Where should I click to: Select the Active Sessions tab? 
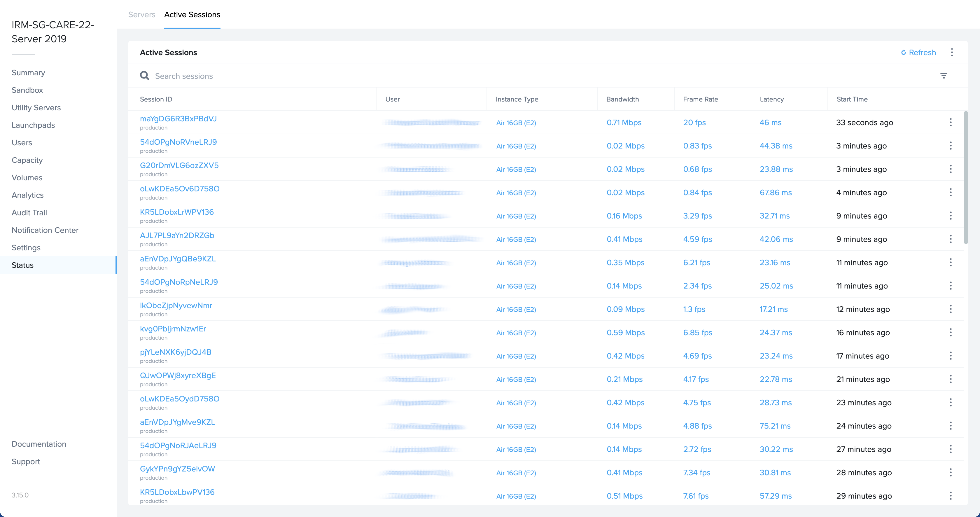point(192,15)
